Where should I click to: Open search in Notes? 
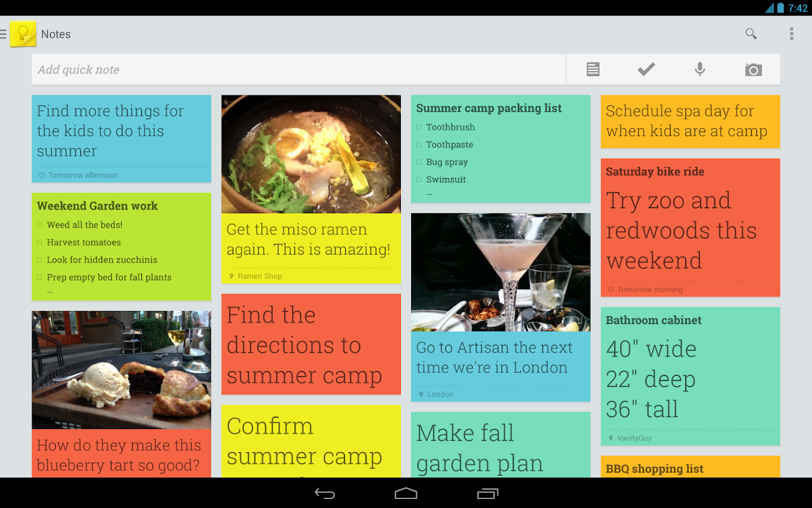(x=751, y=34)
